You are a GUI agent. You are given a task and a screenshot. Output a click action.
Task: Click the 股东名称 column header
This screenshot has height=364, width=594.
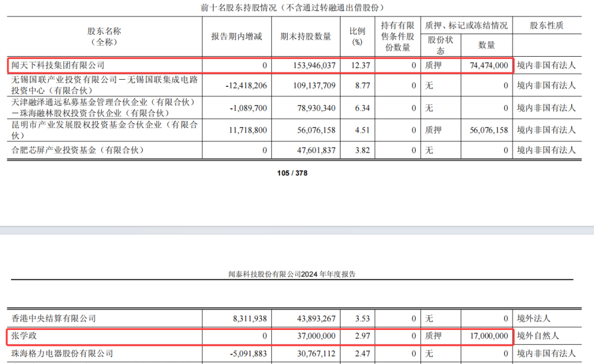point(104,36)
